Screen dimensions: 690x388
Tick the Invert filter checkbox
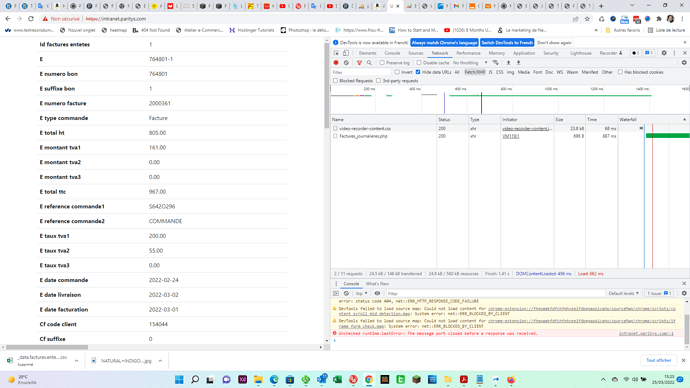(397, 72)
